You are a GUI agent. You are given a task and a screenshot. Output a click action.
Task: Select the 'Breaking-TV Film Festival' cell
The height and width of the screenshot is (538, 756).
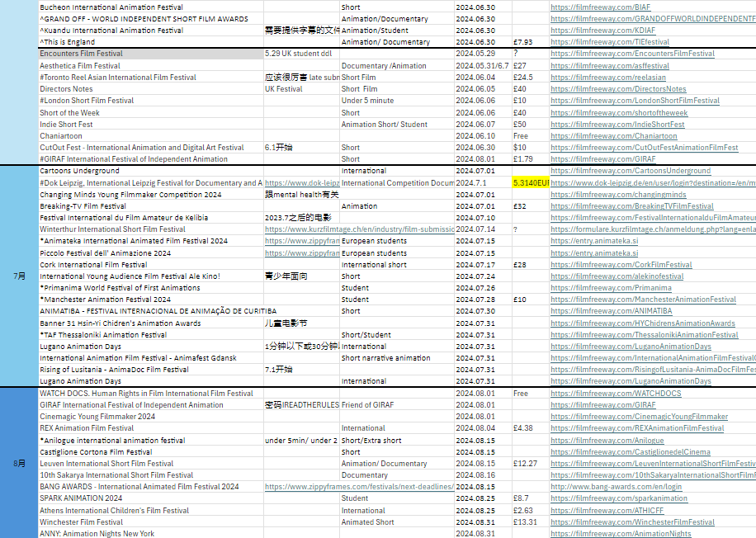pos(151,206)
